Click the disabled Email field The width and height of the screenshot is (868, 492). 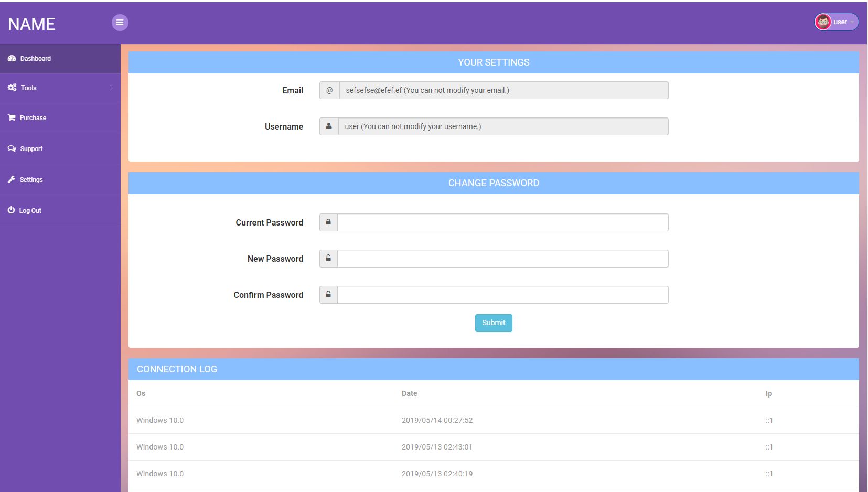coord(504,90)
